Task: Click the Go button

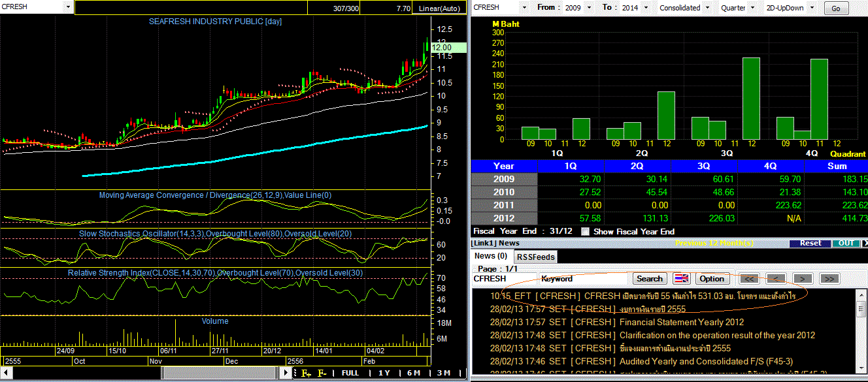Action: (836, 8)
